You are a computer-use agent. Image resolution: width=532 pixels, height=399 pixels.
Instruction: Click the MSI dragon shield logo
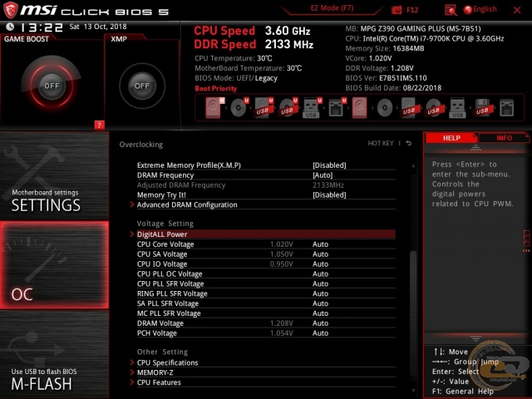(10, 10)
